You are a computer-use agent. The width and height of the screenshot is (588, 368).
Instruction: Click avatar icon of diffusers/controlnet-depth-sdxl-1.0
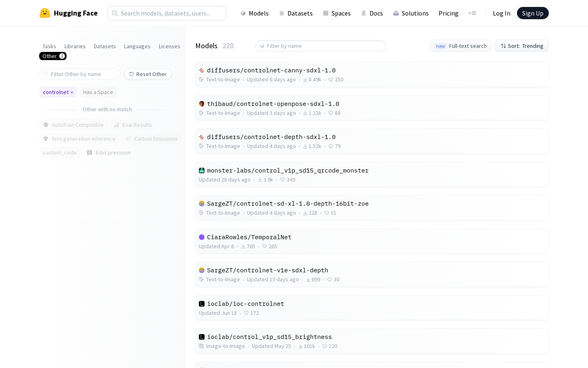202,137
